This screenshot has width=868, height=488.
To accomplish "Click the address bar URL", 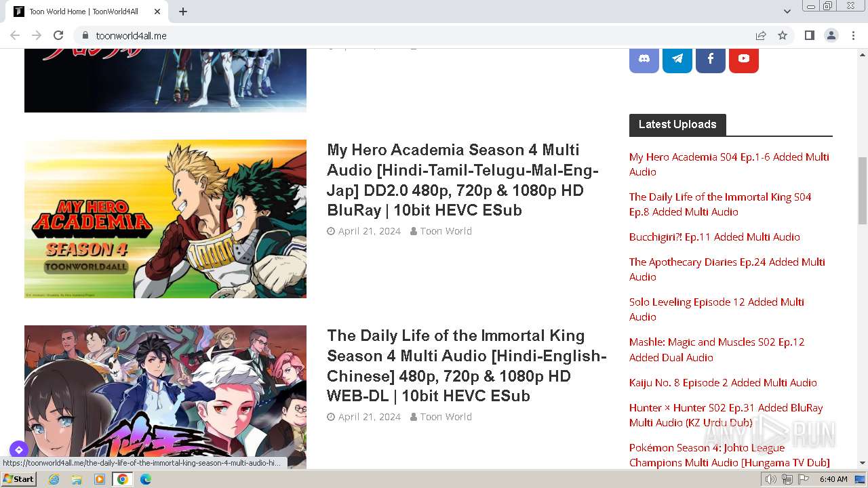I will (x=131, y=35).
